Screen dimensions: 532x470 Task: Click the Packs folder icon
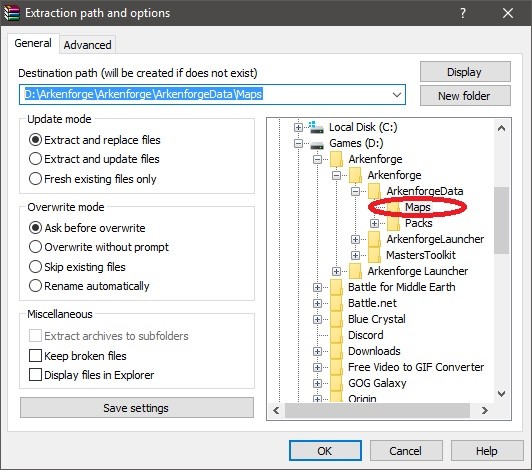pyautogui.click(x=394, y=223)
